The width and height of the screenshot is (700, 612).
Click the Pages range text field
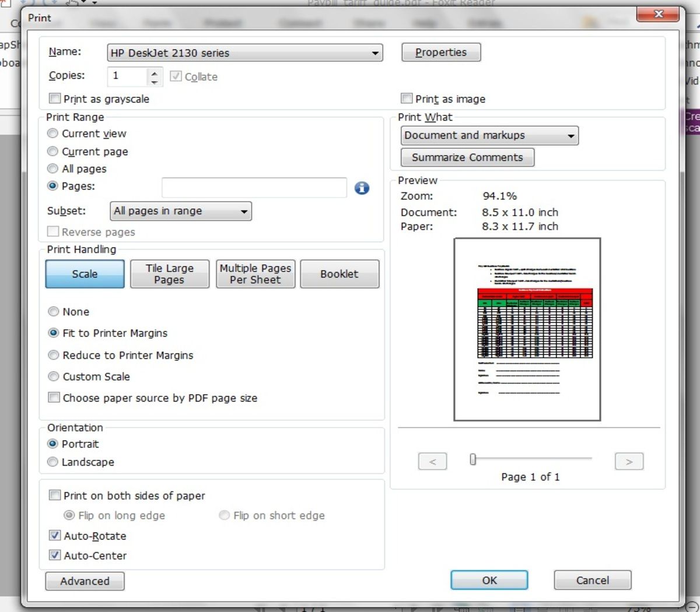point(254,188)
